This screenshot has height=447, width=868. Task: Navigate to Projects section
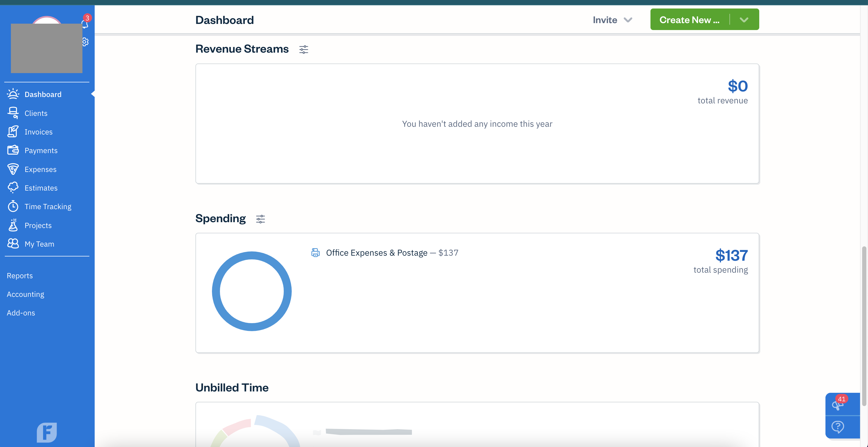(38, 225)
